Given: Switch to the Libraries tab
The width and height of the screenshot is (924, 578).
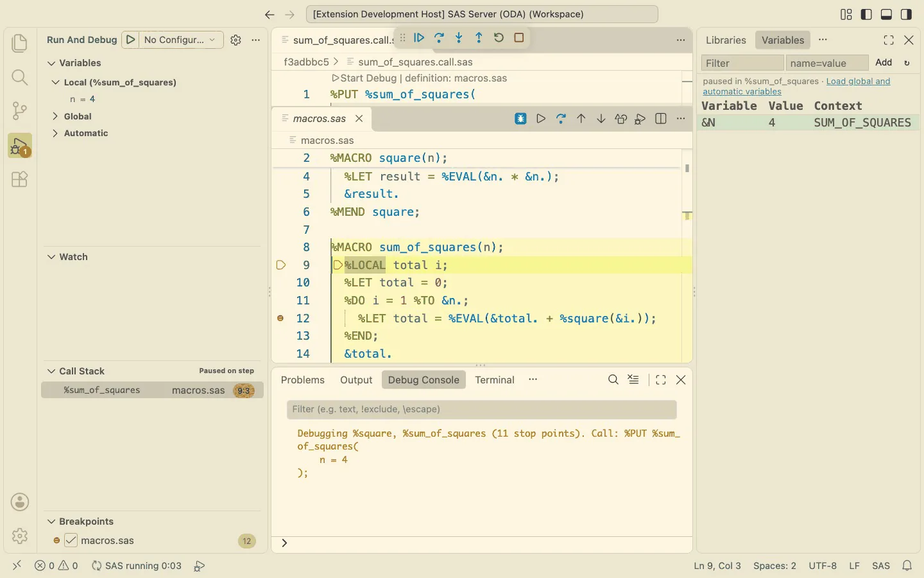Looking at the screenshot, I should [x=726, y=40].
